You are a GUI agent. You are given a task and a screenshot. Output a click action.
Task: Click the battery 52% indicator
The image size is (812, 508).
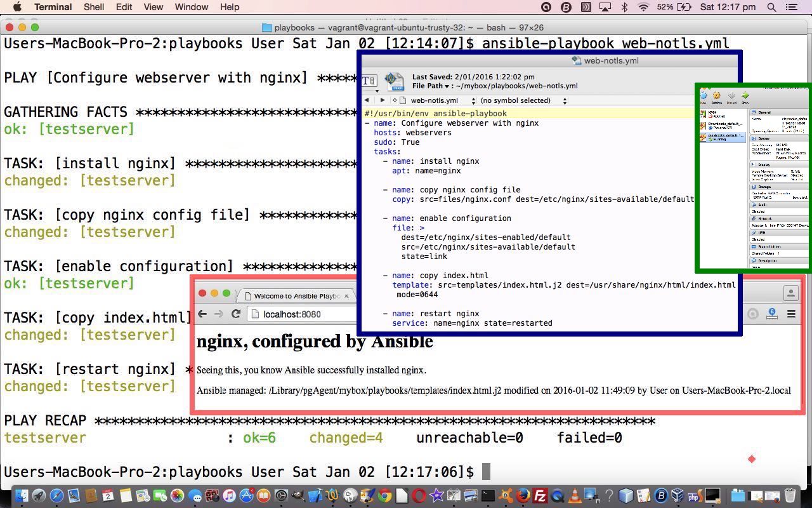(674, 7)
